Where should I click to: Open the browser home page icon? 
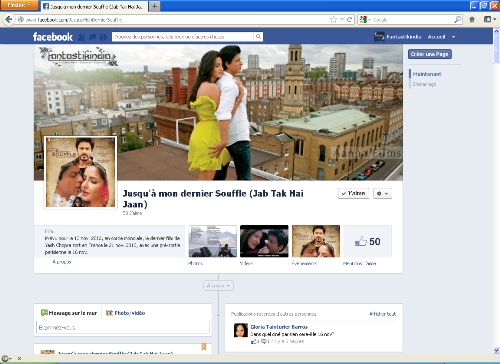(x=472, y=20)
